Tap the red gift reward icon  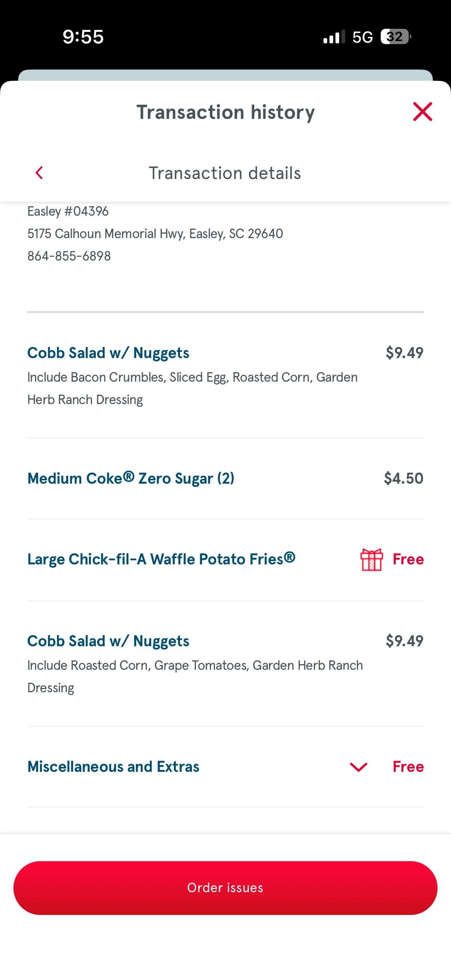371,559
